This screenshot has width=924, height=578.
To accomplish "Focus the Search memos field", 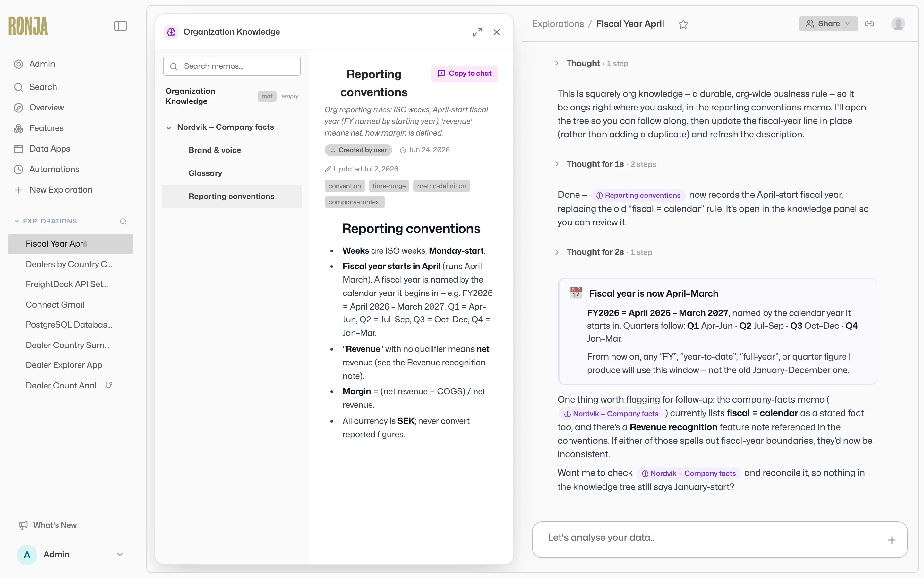I will coord(232,66).
